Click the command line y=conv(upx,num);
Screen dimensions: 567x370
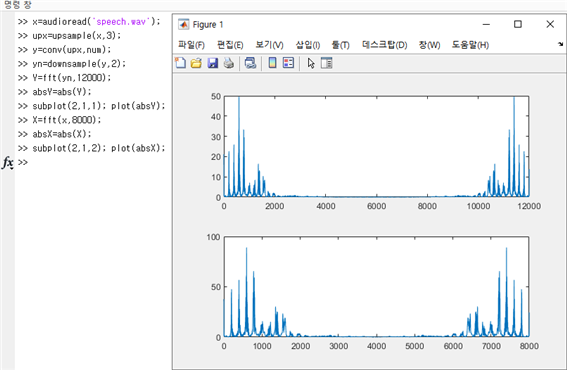click(72, 50)
